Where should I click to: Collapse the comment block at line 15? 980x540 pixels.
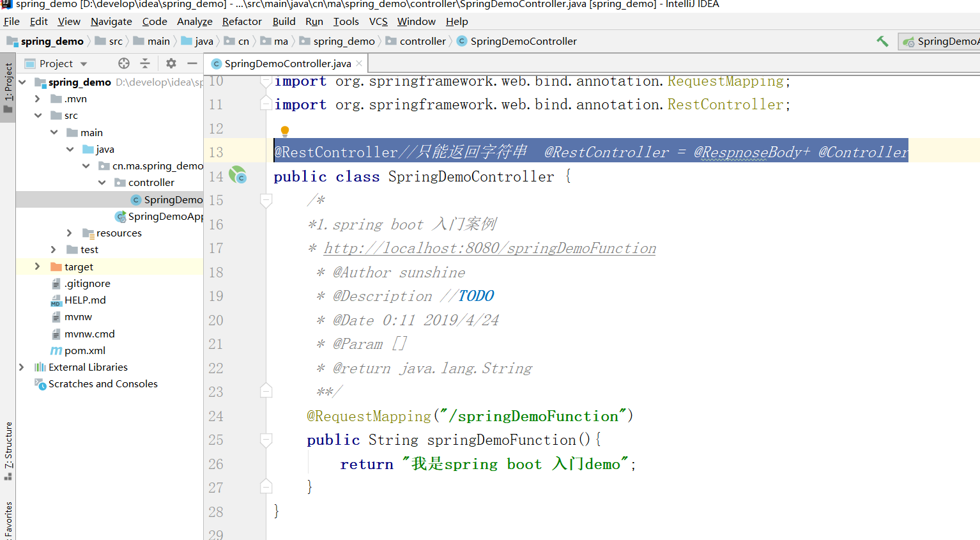tap(266, 200)
